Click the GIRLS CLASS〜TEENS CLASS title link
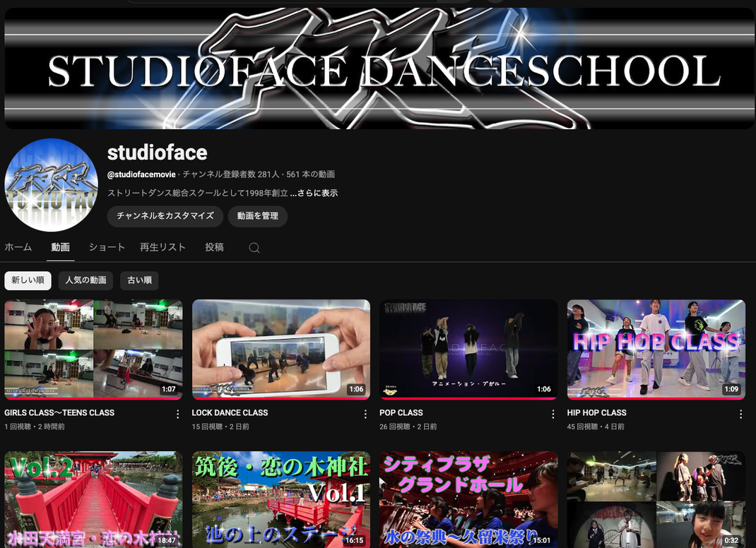This screenshot has width=756, height=548. coord(59,412)
